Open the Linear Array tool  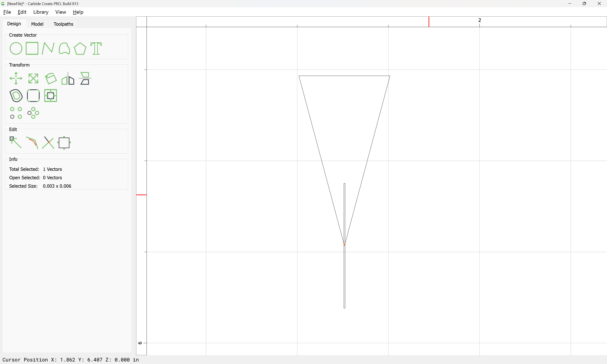[16, 113]
